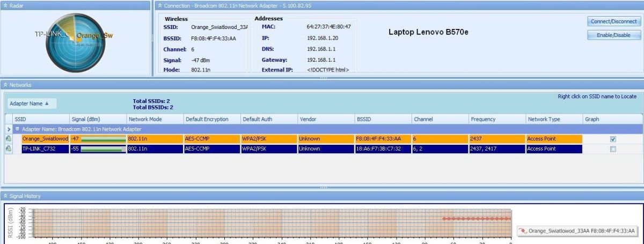Click BSSID F8:08:4F:F4:33:AA table cell

click(x=383, y=139)
